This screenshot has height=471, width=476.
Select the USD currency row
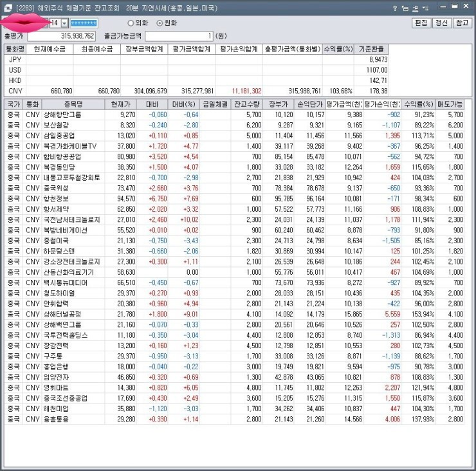[196, 70]
